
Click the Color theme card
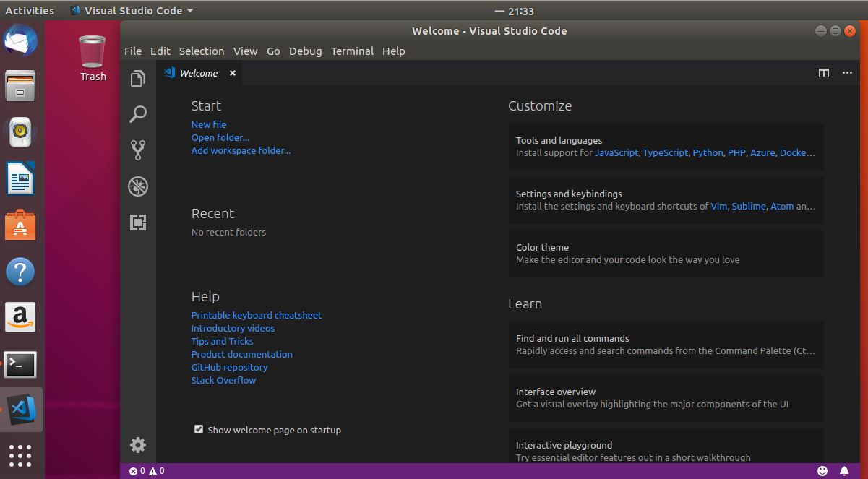coord(666,254)
